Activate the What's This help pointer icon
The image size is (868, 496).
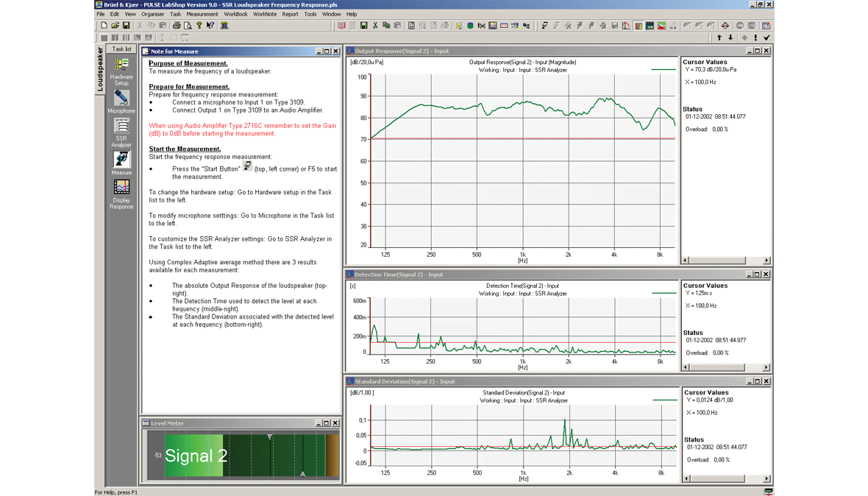[x=210, y=26]
